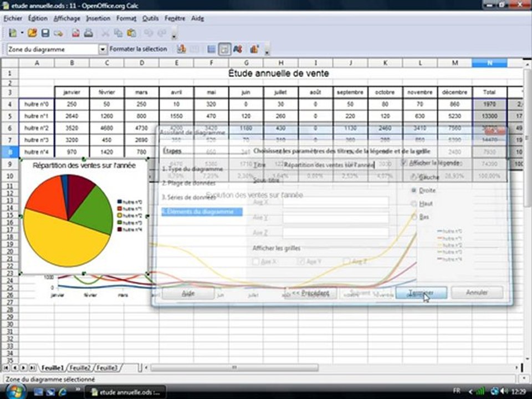Toggle Axe X grid checkbox

[x=256, y=262]
